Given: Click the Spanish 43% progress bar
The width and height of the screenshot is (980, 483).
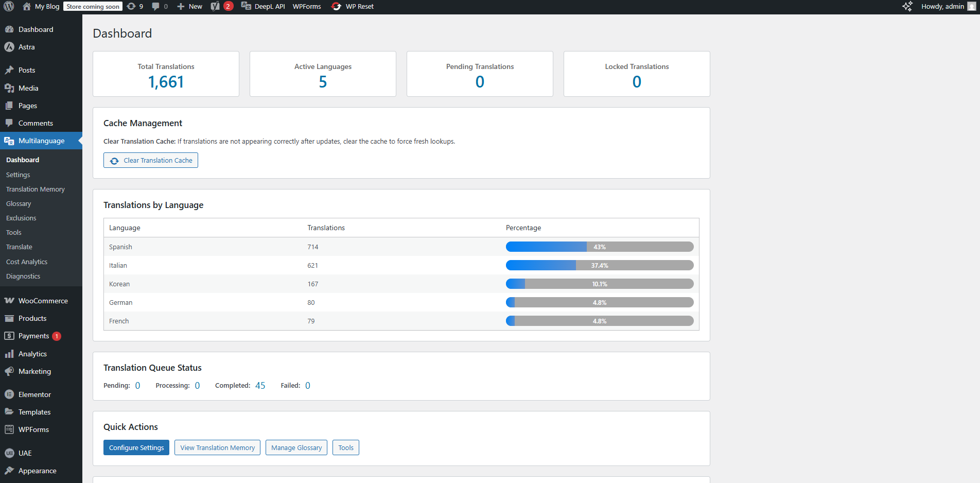Looking at the screenshot, I should pyautogui.click(x=599, y=247).
